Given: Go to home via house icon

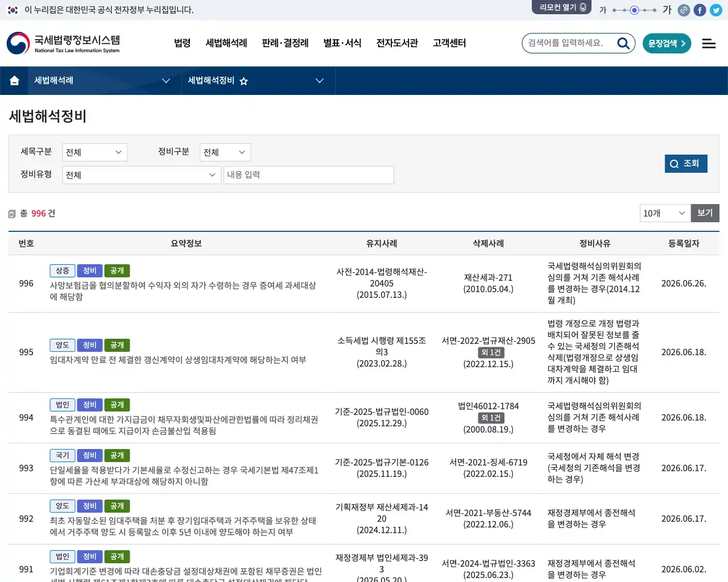Looking at the screenshot, I should click(x=15, y=81).
